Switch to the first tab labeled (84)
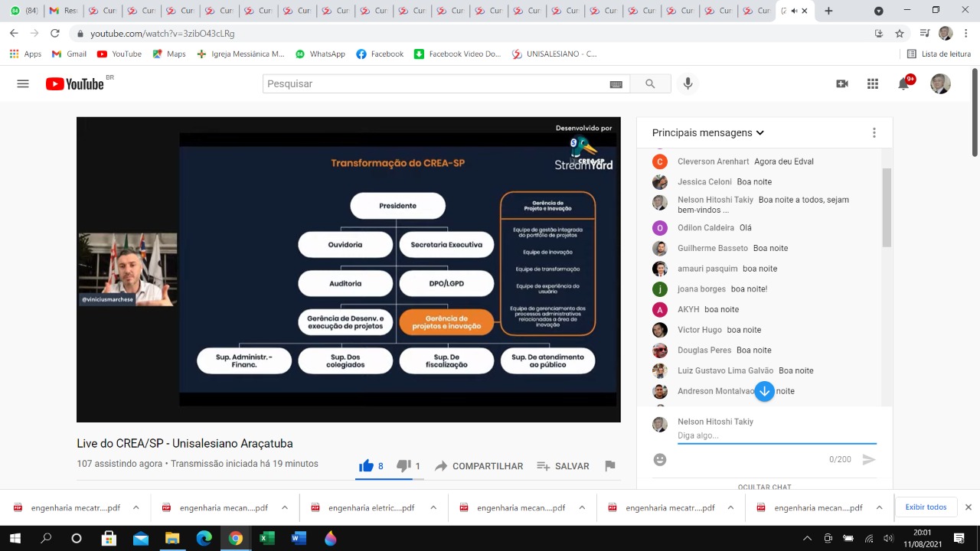980x551 pixels. pyautogui.click(x=24, y=11)
